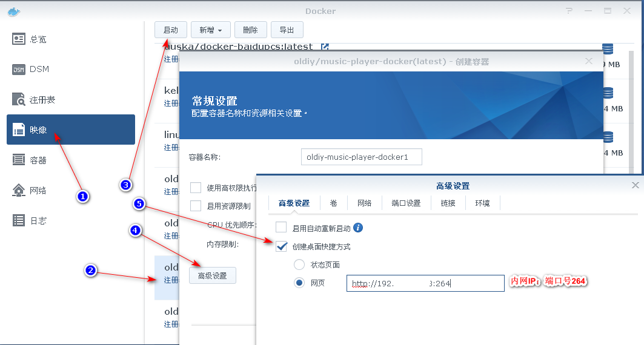This screenshot has width=644, height=345.
Task: Click the 高级设置 button in wizard
Action: point(212,275)
